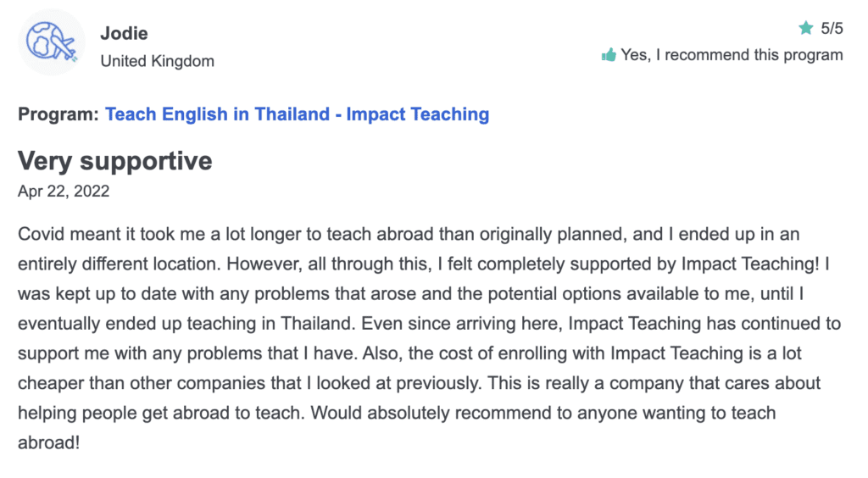Screen dimensions: 868x478
Task: Click the word 'abroad!' ending the review
Action: 48,442
